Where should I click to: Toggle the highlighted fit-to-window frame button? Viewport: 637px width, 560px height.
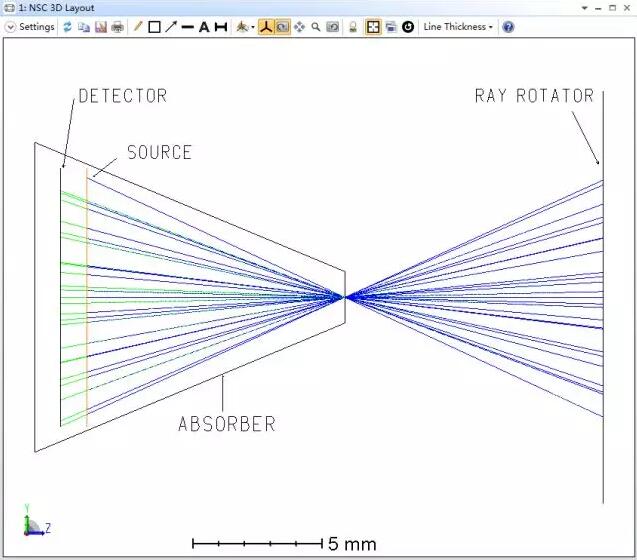tap(373, 27)
